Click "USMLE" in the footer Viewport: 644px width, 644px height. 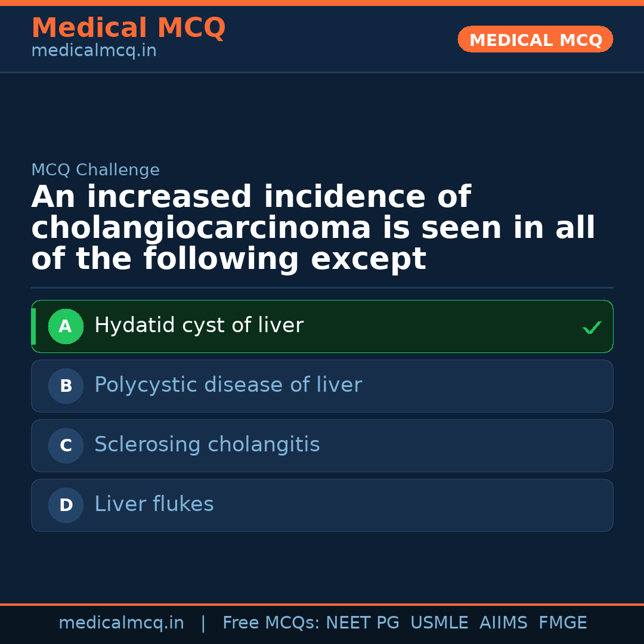coord(439,623)
